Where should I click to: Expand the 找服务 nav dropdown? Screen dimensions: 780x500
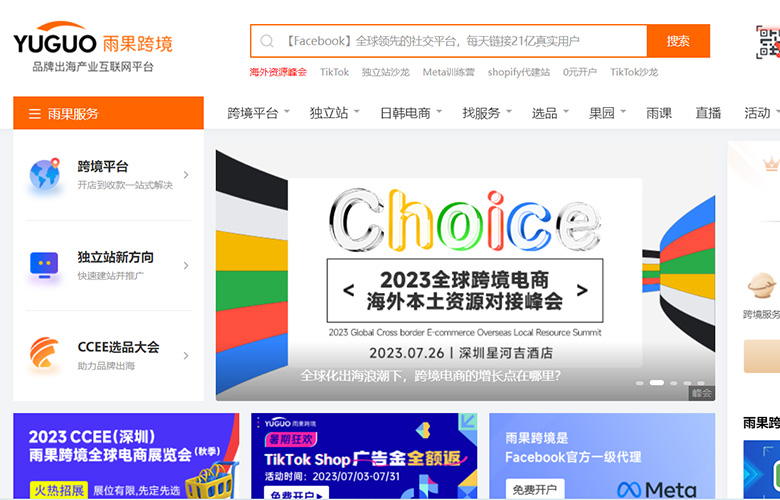click(x=487, y=113)
